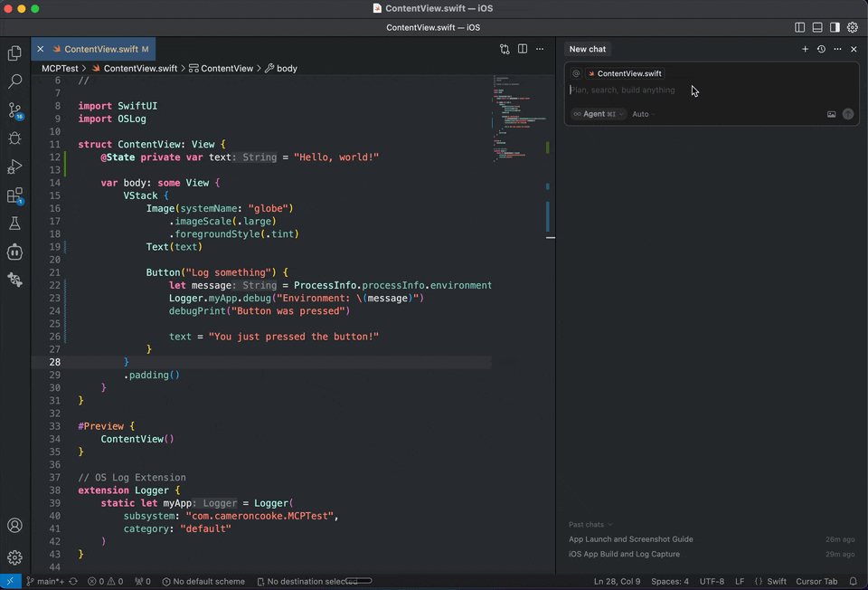Open the Auto model picker dropdown
868x590 pixels.
(641, 113)
